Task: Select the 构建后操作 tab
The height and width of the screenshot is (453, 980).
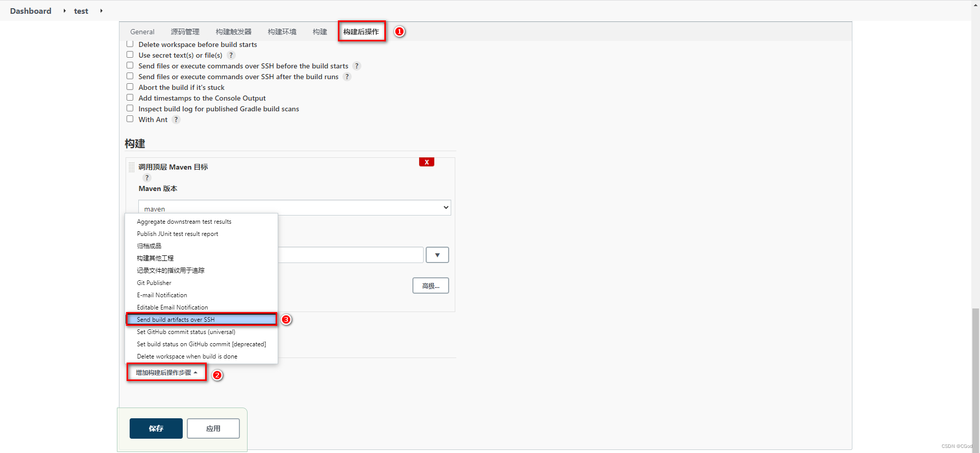Action: [361, 32]
